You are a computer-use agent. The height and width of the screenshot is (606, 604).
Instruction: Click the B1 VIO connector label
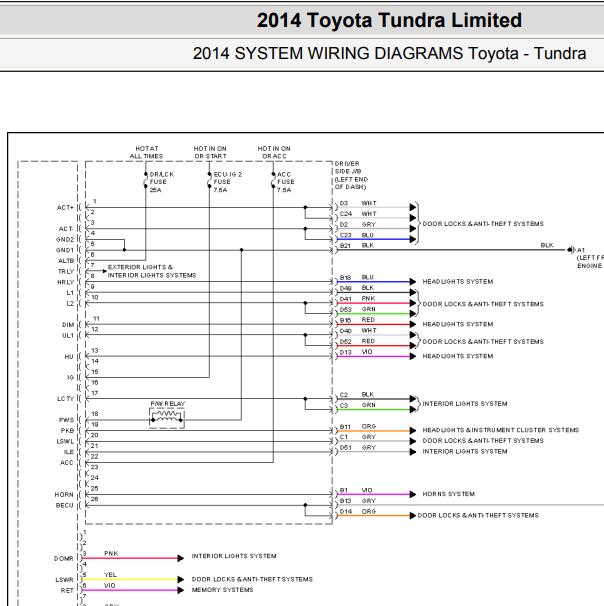356,490
